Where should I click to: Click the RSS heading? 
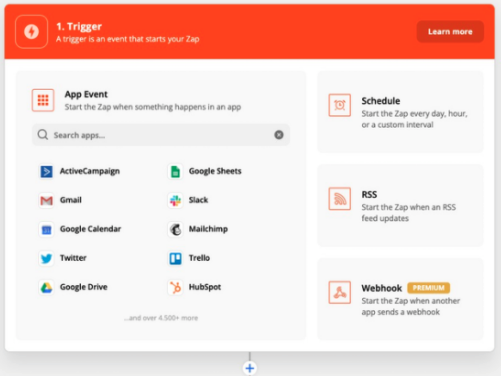coord(369,194)
